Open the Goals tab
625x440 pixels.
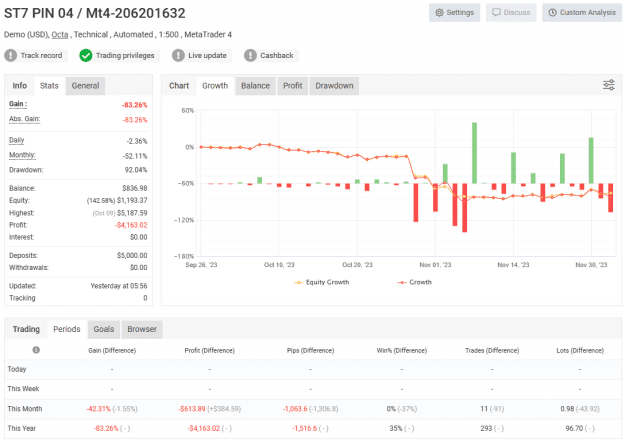point(104,329)
